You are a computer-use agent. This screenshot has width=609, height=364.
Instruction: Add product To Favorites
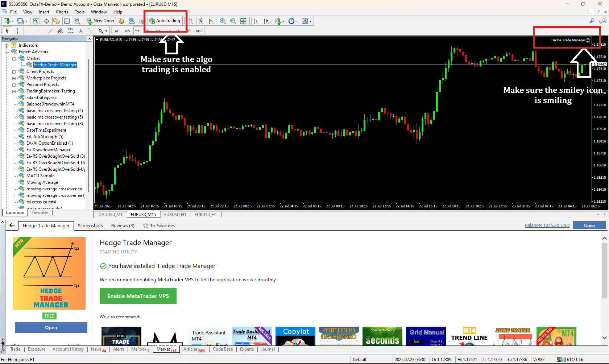(159, 226)
